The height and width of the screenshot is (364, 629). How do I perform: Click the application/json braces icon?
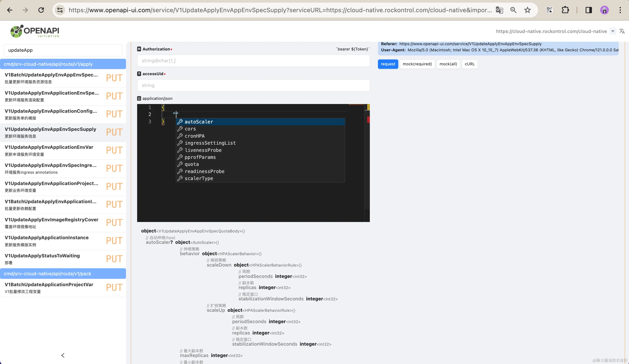click(x=139, y=99)
